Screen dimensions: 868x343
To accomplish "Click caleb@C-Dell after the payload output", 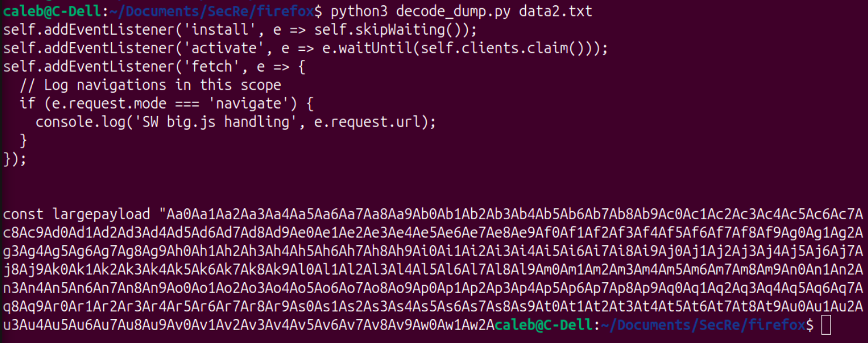I will 543,324.
